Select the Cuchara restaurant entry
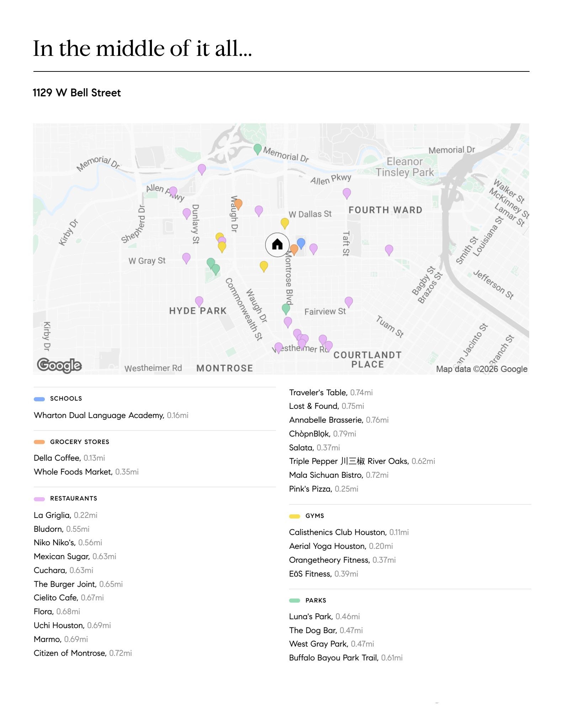This screenshot has height=728, width=563. 64,570
